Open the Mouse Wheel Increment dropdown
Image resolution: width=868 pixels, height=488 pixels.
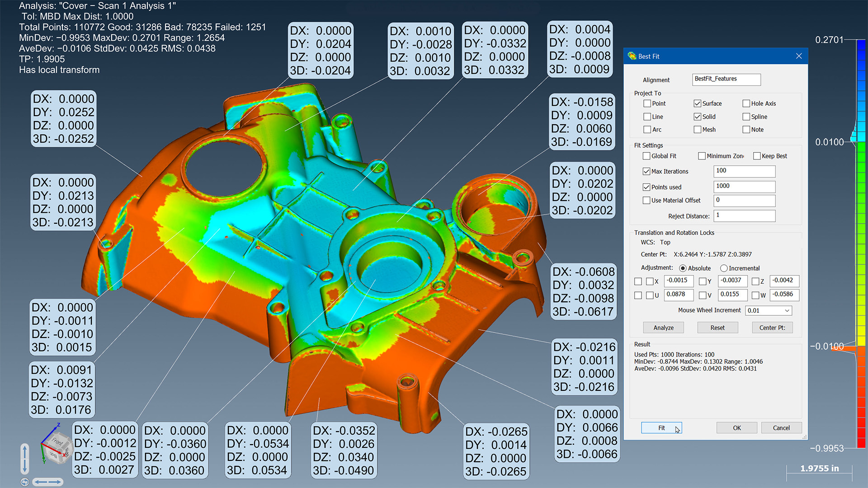pos(787,310)
